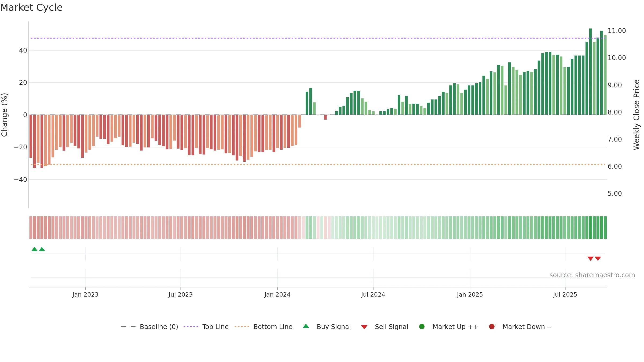Toggle the Bottom Line legend entry
The width and height of the screenshot is (644, 362).
(x=264, y=327)
